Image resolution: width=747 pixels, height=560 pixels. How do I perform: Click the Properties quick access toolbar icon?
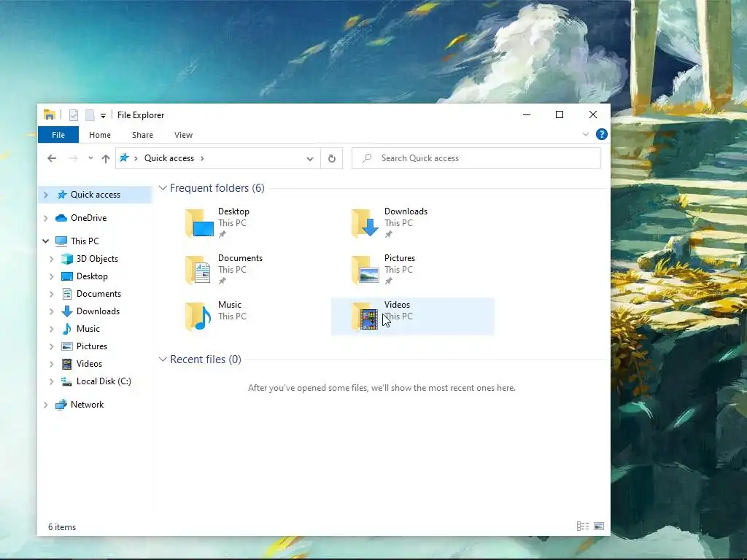[74, 115]
